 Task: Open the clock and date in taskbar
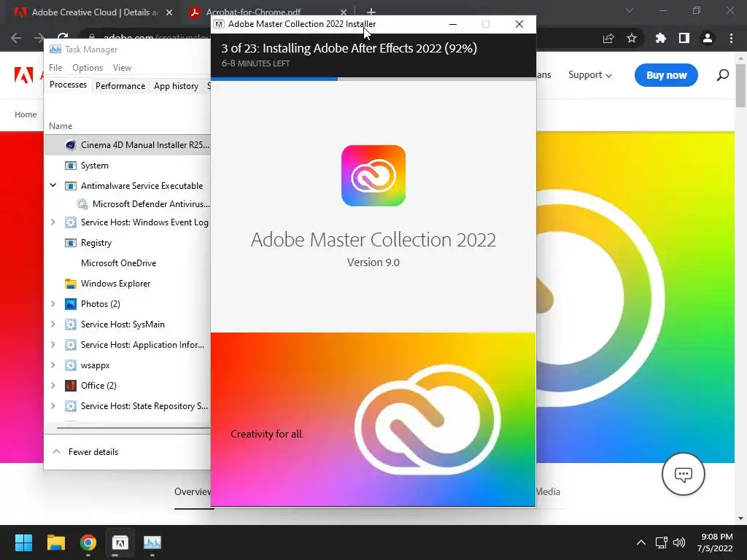coord(715,542)
